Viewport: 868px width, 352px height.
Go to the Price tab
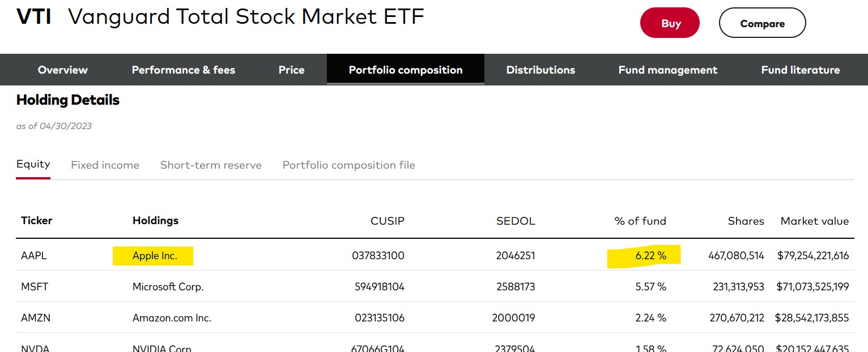(x=291, y=70)
